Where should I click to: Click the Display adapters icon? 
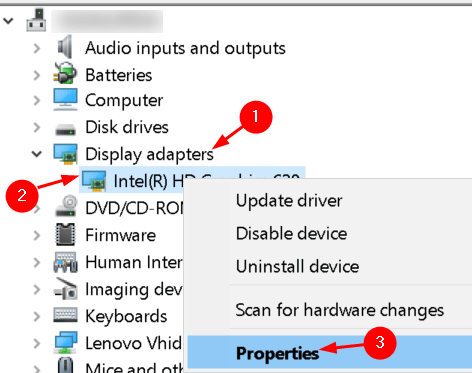(x=66, y=154)
